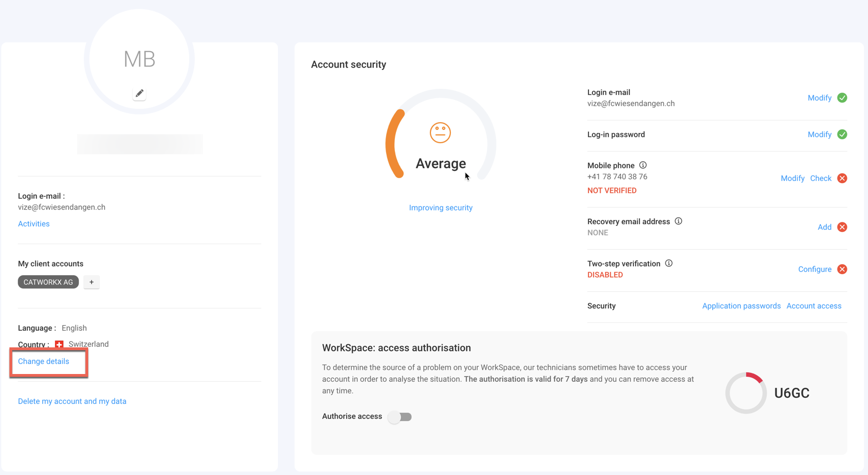
Task: Click red X icon beside Mobile phone
Action: point(842,178)
